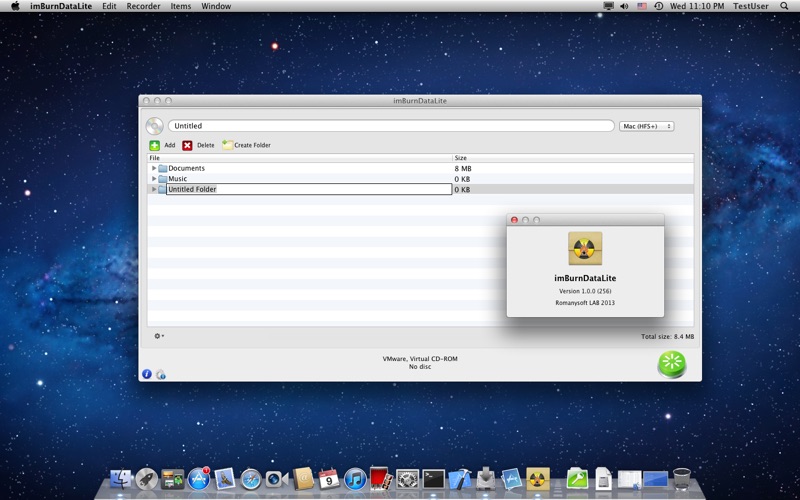This screenshot has width=800, height=500.
Task: Open System Preferences from the Dock
Action: (408, 480)
